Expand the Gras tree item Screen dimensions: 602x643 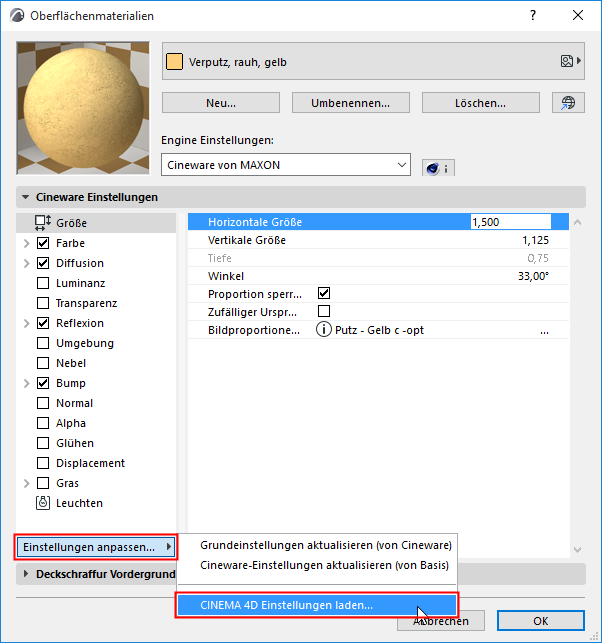[x=27, y=483]
